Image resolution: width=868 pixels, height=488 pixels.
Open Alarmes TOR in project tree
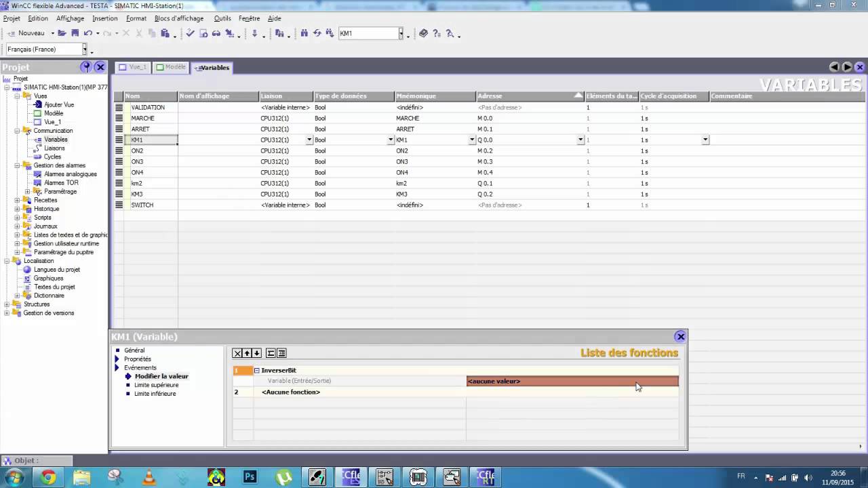[x=61, y=183]
